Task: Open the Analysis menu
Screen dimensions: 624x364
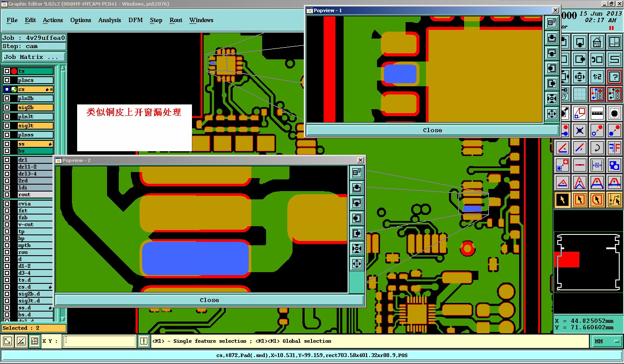Action: pyautogui.click(x=110, y=20)
